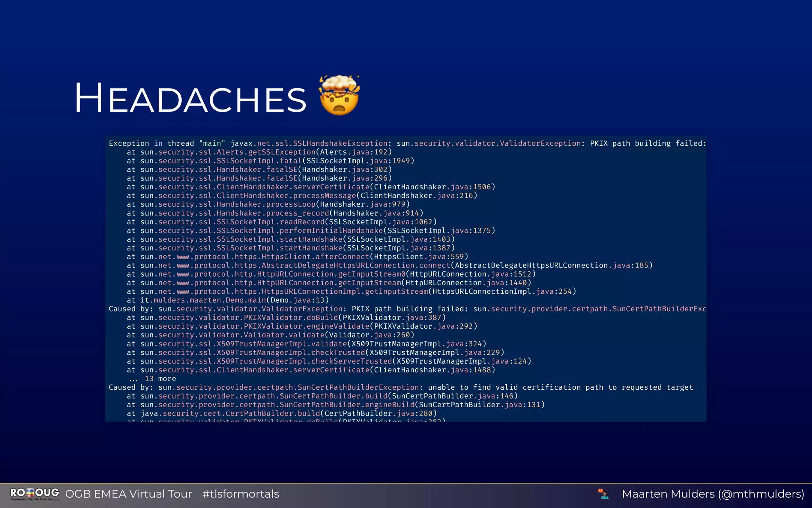Click the ROUG logo in footer
Image resolution: width=812 pixels, height=508 pixels.
point(34,494)
